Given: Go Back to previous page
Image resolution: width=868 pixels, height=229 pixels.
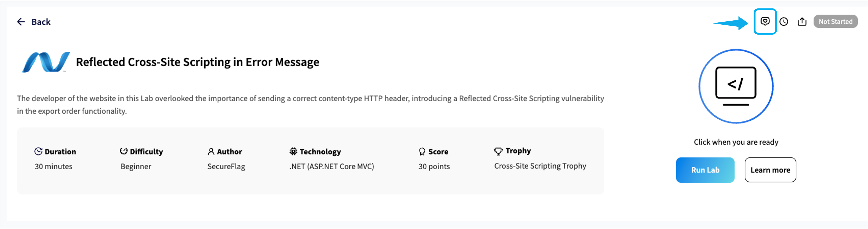Looking at the screenshot, I should point(41,22).
